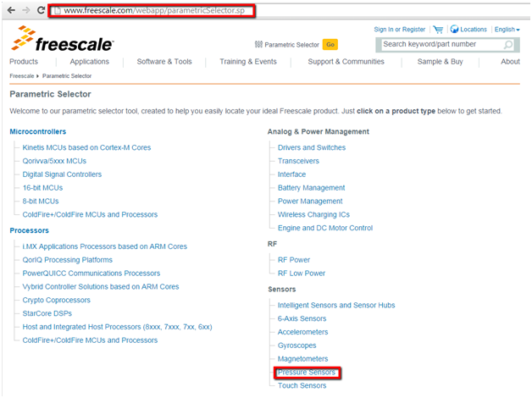Viewport: 532px width, 398px height.
Task: Click the Locations globe icon
Action: point(455,29)
